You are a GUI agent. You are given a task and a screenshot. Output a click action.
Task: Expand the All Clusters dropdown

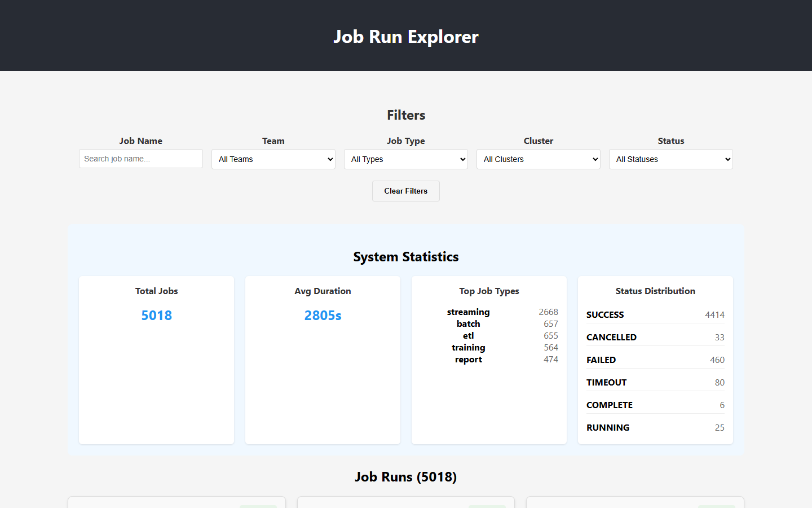[x=539, y=159]
